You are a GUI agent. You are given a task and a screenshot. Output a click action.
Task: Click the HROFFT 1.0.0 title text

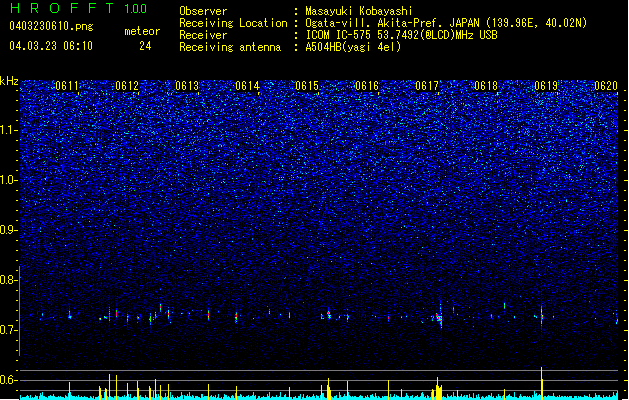point(78,8)
